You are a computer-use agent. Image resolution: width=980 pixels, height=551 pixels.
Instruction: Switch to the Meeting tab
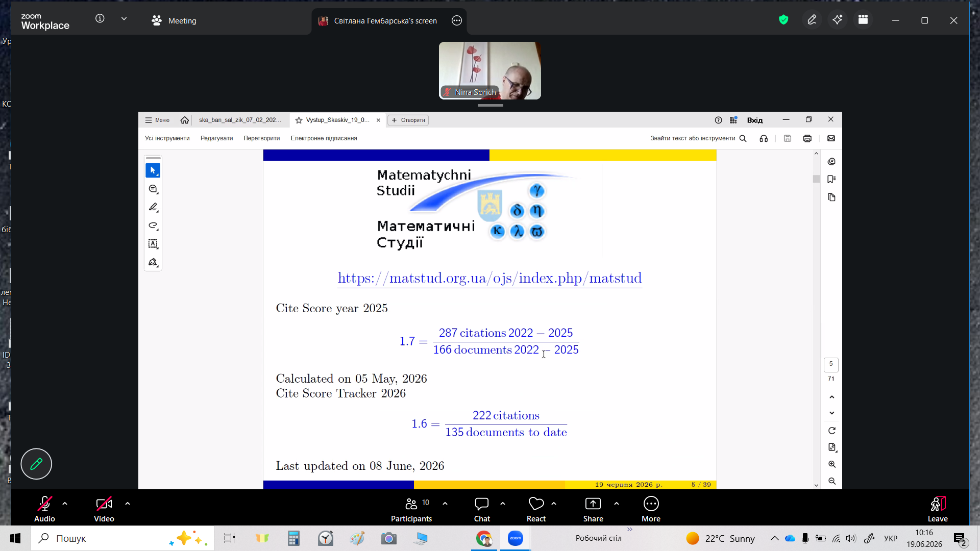tap(174, 20)
